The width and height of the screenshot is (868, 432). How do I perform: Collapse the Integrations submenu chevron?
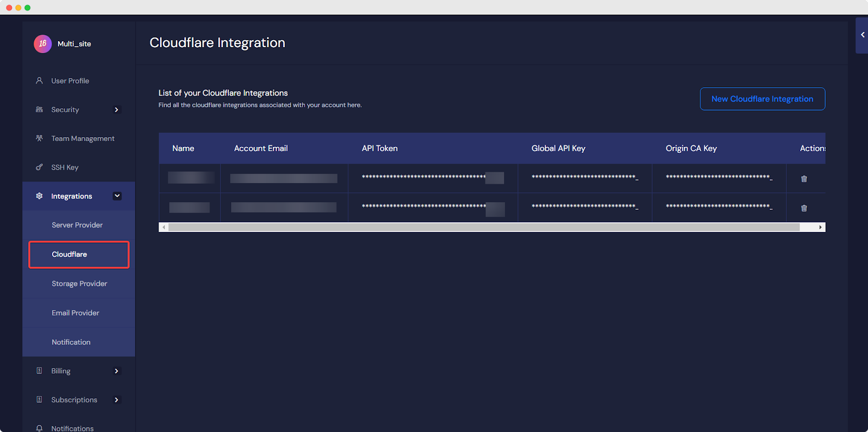pos(117,196)
